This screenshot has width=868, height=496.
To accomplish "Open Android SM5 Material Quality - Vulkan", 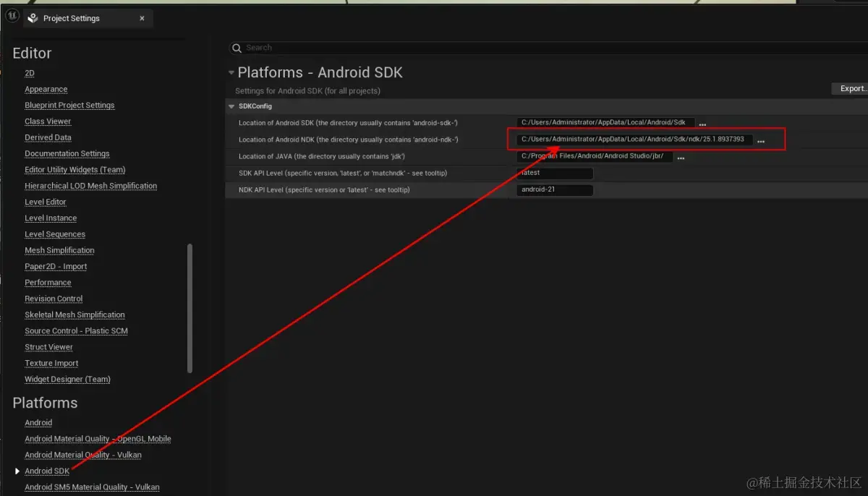I will [92, 487].
